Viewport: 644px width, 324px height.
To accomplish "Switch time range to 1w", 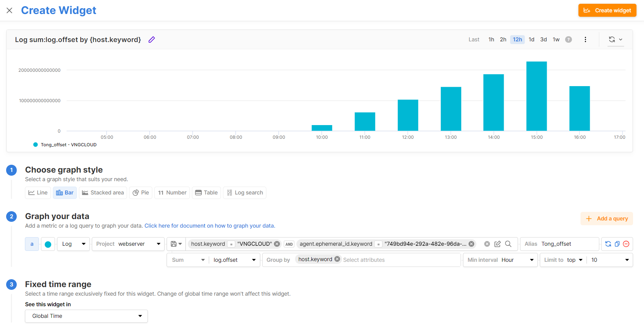I will [x=556, y=40].
